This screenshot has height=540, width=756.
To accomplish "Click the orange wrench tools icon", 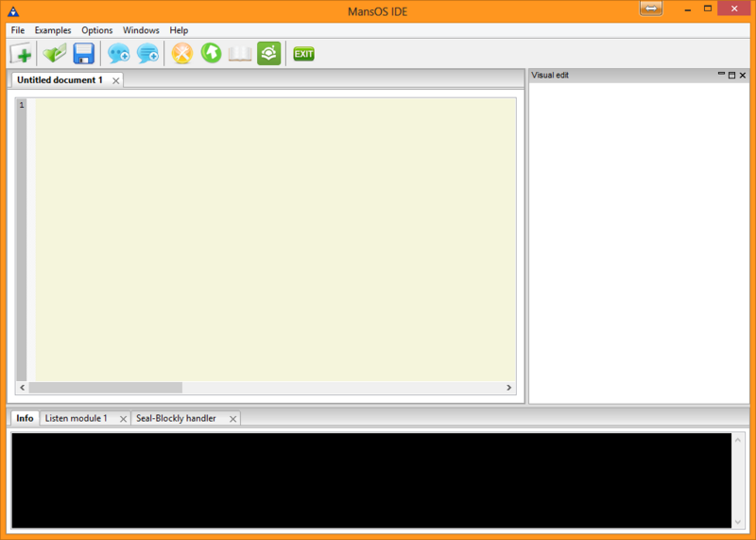I will click(182, 53).
